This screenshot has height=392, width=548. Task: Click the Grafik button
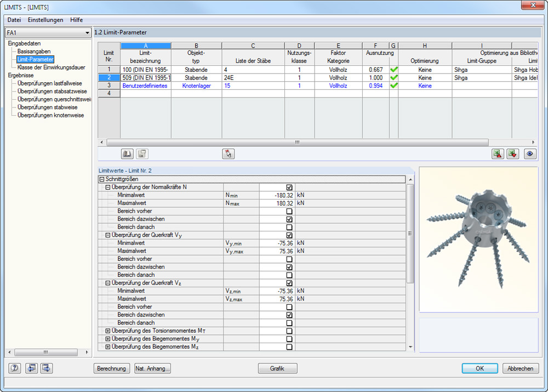(x=277, y=368)
